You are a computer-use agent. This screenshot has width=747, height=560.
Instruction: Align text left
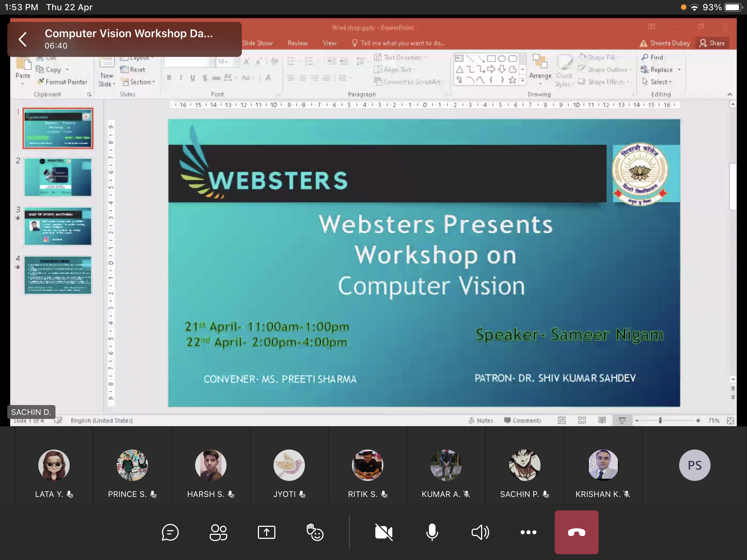pos(291,78)
